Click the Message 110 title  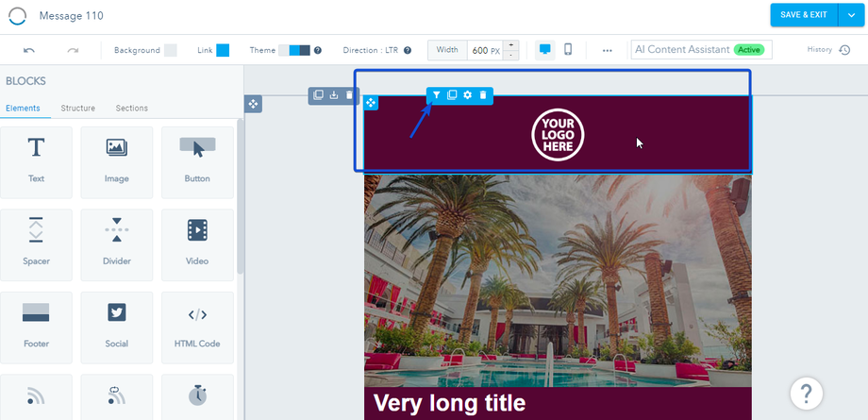click(72, 16)
